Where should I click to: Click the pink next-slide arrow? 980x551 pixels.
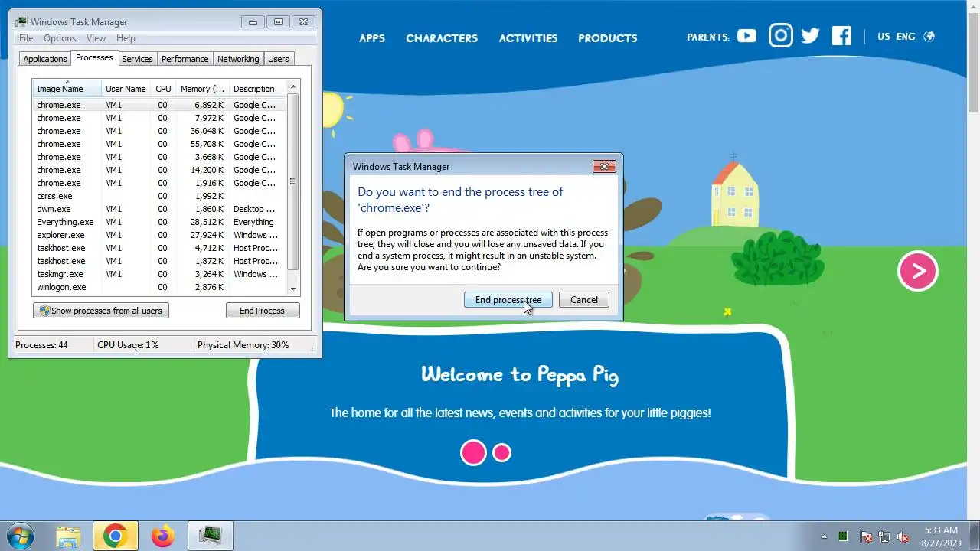(917, 271)
